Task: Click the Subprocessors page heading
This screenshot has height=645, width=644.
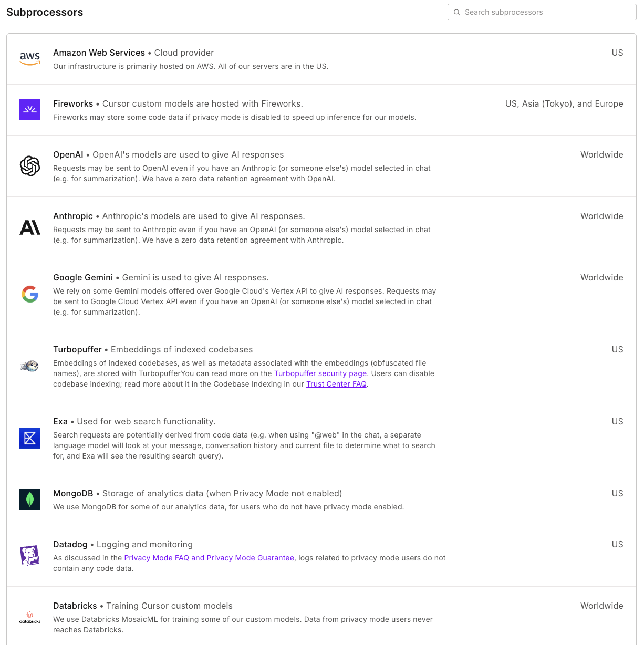Action: pyautogui.click(x=45, y=12)
